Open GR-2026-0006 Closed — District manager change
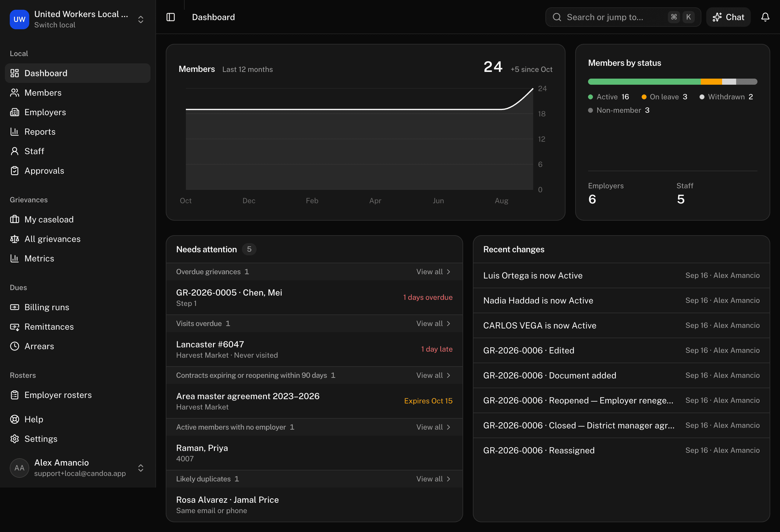Screen dimensions: 780x532 pos(621,425)
